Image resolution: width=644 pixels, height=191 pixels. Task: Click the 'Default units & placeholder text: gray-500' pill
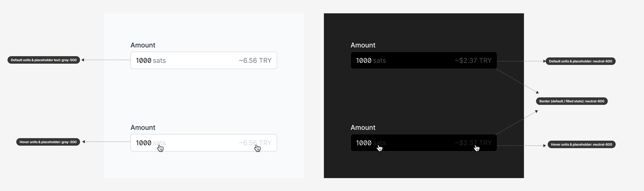pos(43,60)
